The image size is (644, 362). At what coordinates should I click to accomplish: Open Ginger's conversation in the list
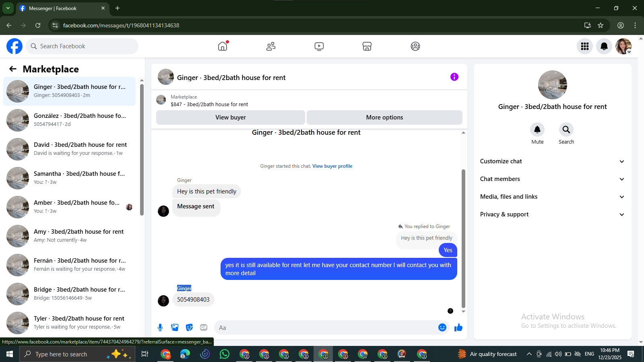69,91
